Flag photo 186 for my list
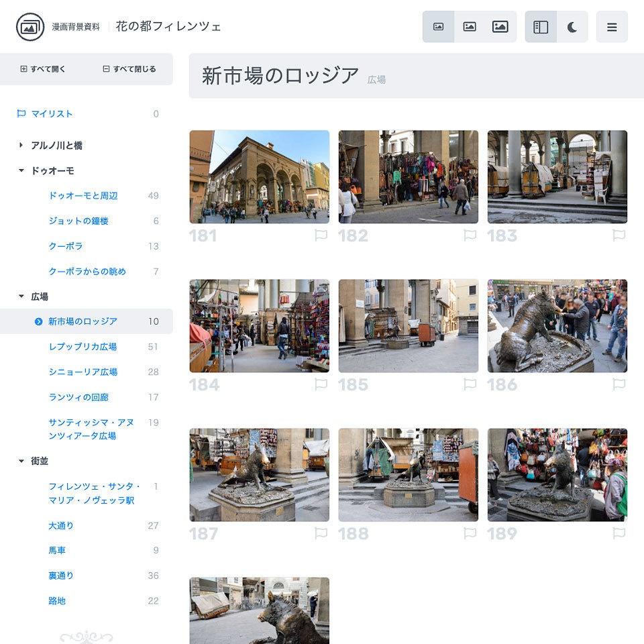The width and height of the screenshot is (644, 644). point(619,384)
